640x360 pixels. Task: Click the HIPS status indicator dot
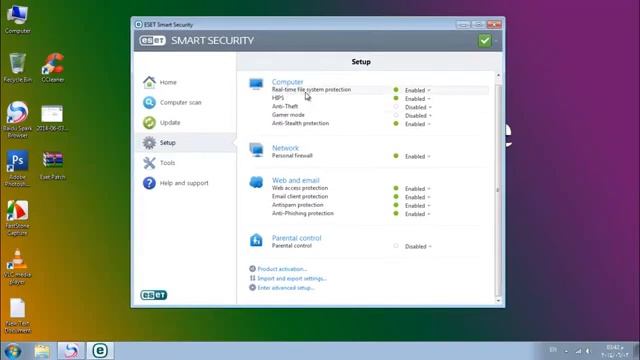[396, 98]
